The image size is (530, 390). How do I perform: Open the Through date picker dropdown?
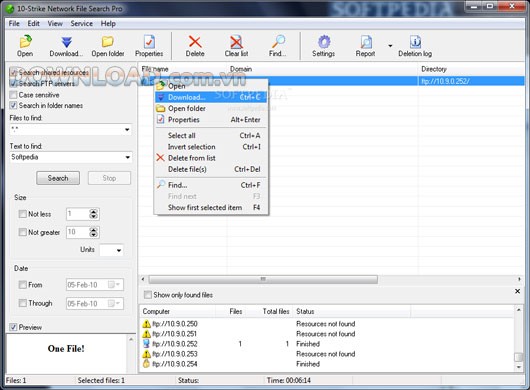pos(117,303)
